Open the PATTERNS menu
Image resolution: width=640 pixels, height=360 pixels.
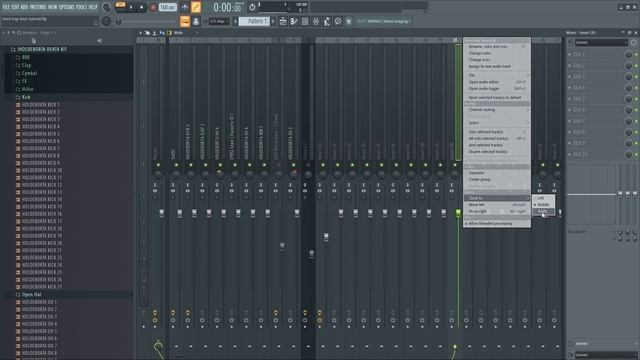point(38,7)
